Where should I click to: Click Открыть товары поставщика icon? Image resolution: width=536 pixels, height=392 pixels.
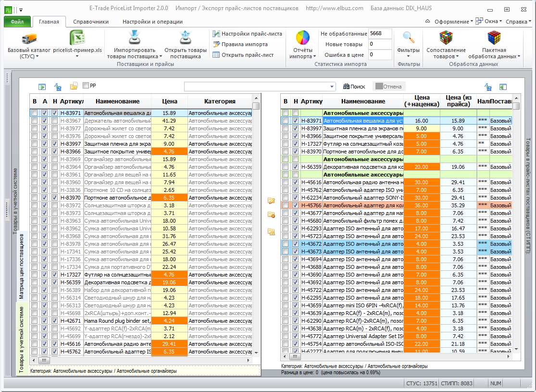point(185,38)
